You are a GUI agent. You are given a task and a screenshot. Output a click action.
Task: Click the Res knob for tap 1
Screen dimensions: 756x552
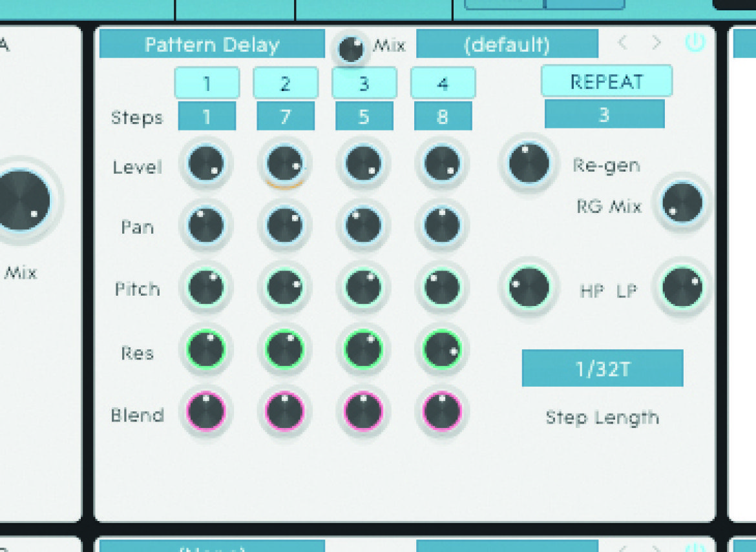tap(206, 349)
